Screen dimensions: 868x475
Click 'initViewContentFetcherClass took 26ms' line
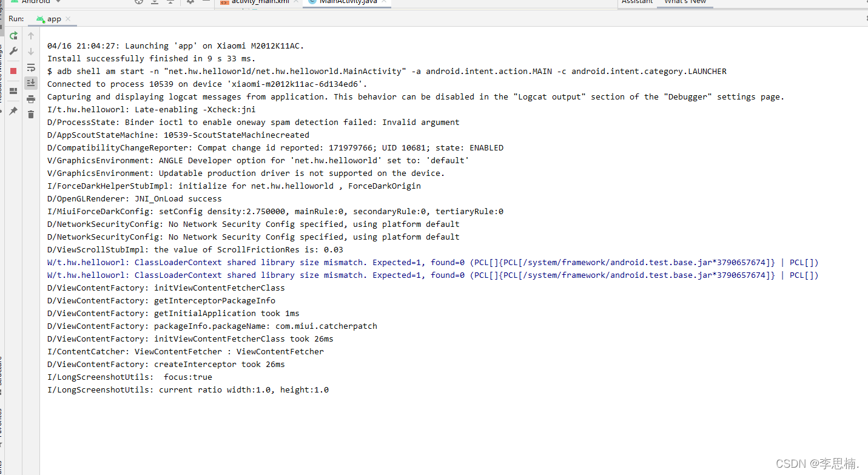190,339
